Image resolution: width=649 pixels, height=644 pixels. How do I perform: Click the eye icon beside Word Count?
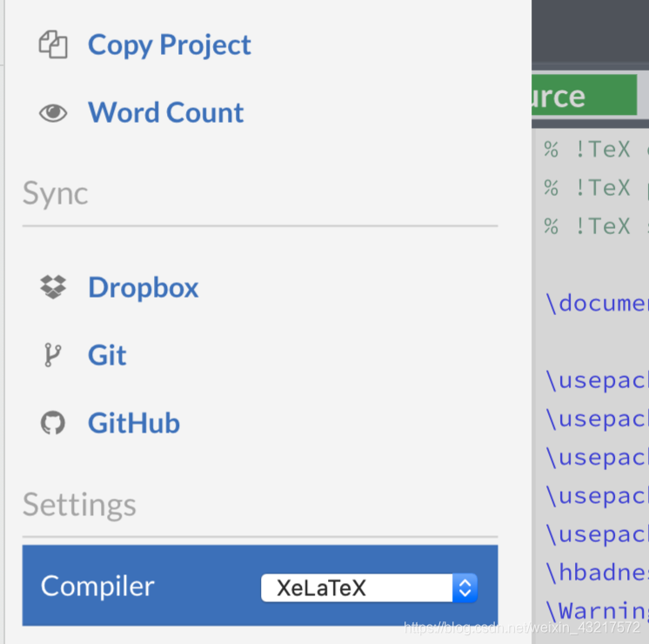pos(53,112)
